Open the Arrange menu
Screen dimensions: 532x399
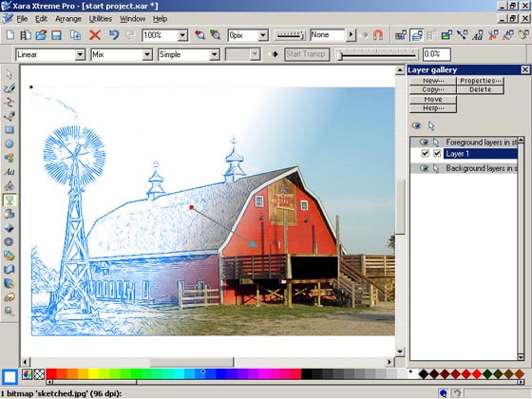pos(68,19)
